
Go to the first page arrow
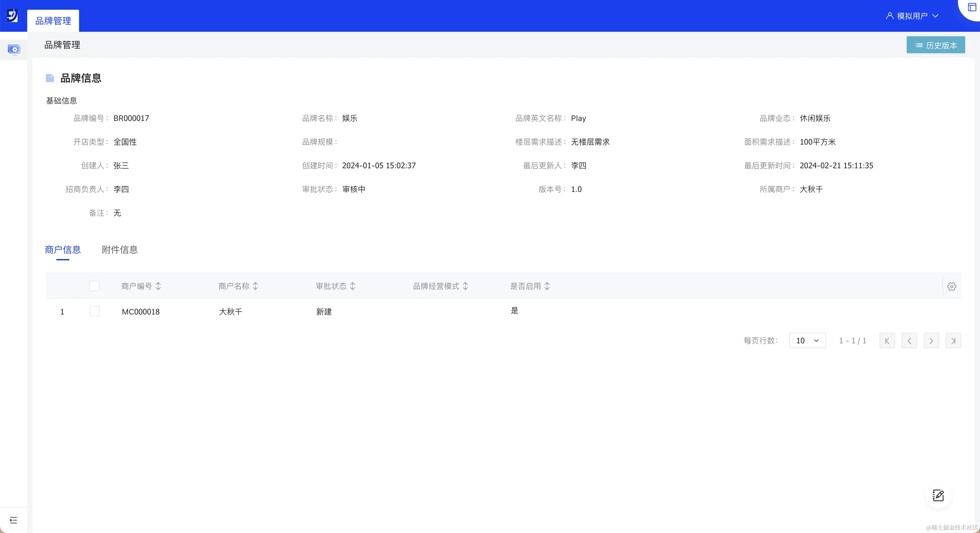tap(887, 341)
